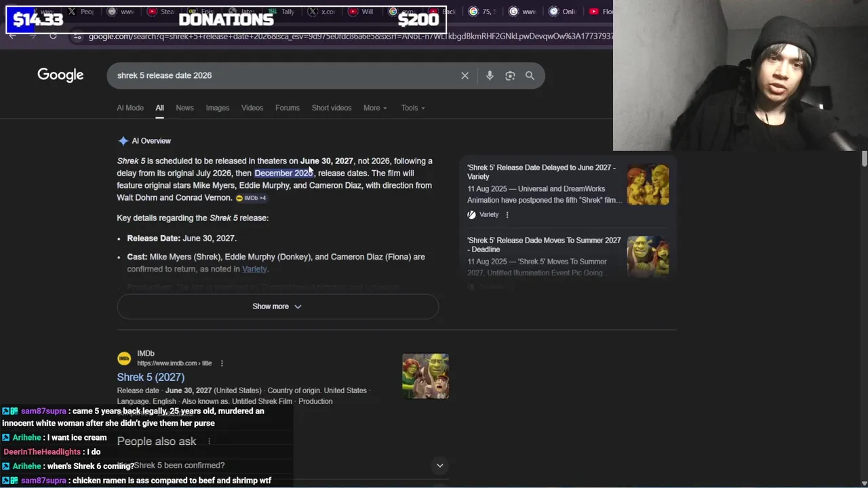Viewport: 868px width, 488px height.
Task: Expand AI Overview with Show more
Action: coord(277,306)
